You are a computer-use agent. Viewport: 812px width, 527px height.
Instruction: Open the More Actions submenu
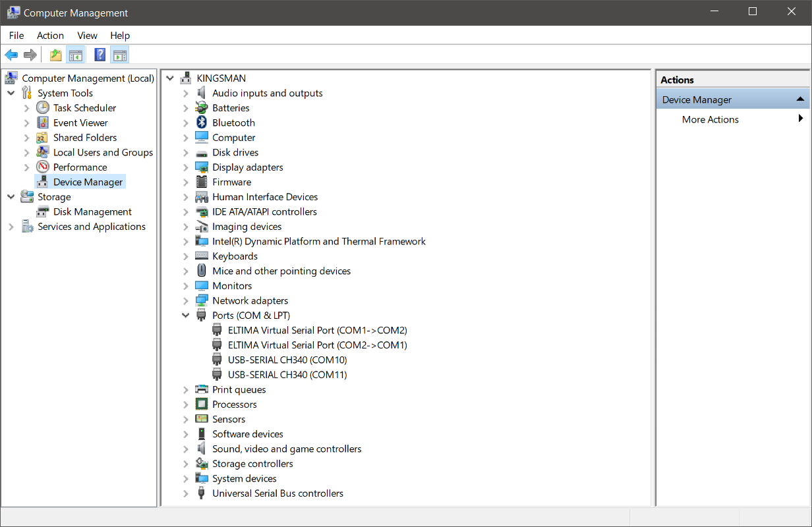[710, 119]
